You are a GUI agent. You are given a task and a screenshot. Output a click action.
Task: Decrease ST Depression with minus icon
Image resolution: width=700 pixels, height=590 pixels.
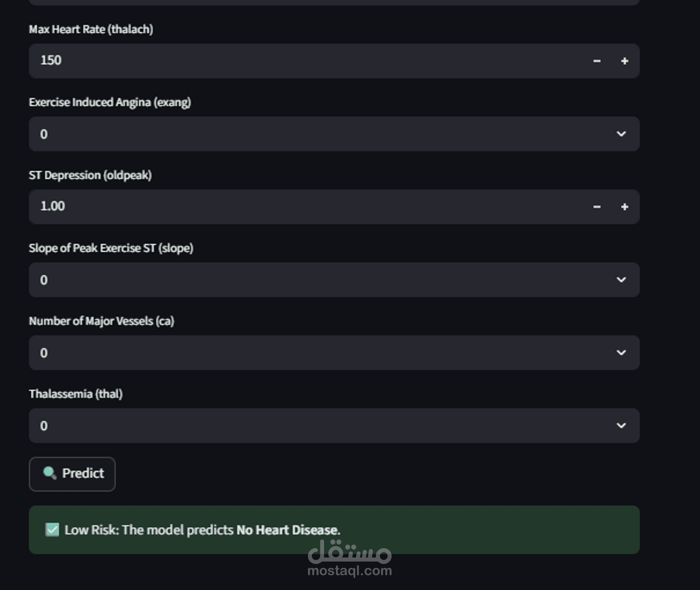pos(597,207)
